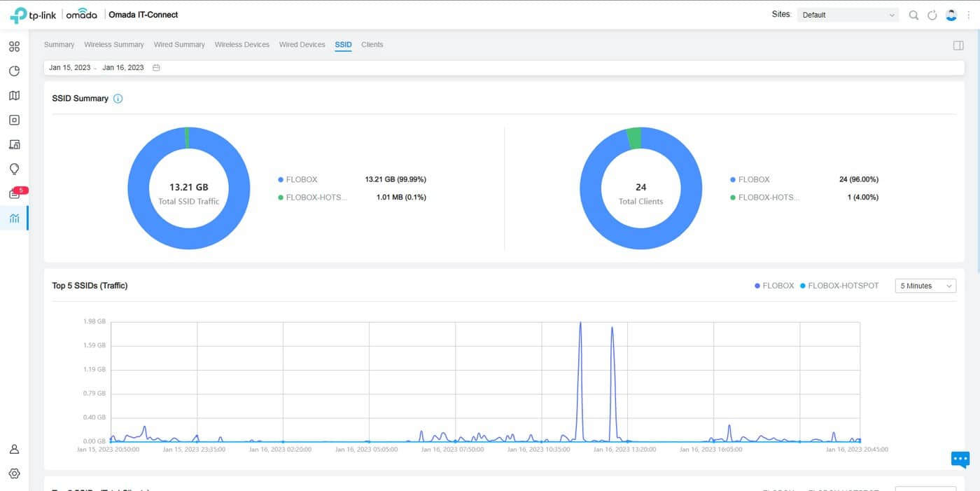
Task: Open the Settings gear in sidebar
Action: 14,473
